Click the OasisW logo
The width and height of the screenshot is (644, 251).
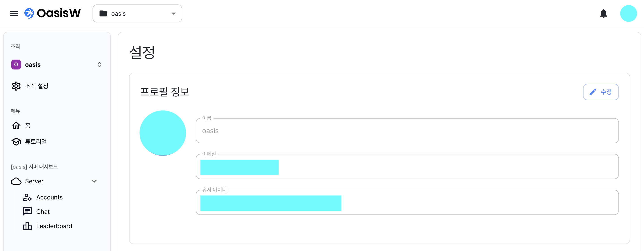pos(53,13)
